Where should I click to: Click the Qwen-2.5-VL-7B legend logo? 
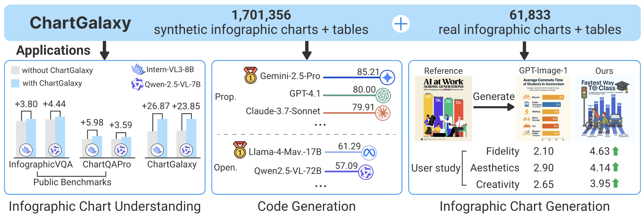(137, 84)
